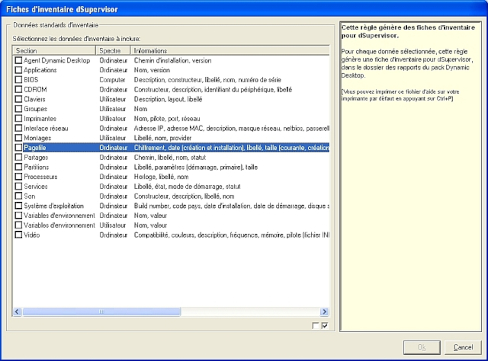This screenshot has width=488, height=361.
Task: Select the 'Système d'exploitation' row label
Action: point(54,206)
